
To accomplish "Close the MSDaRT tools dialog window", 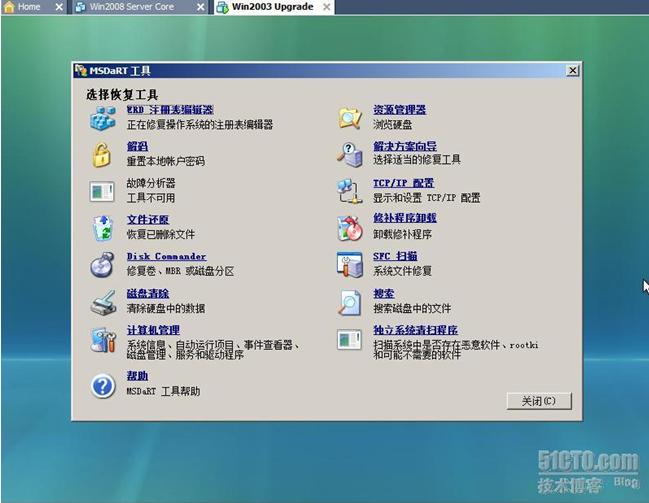I will [572, 71].
